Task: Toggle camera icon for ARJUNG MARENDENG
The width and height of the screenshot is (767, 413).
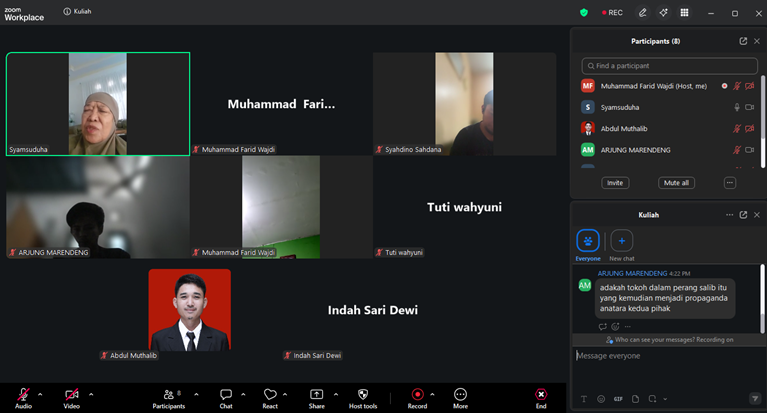Action: pyautogui.click(x=749, y=150)
